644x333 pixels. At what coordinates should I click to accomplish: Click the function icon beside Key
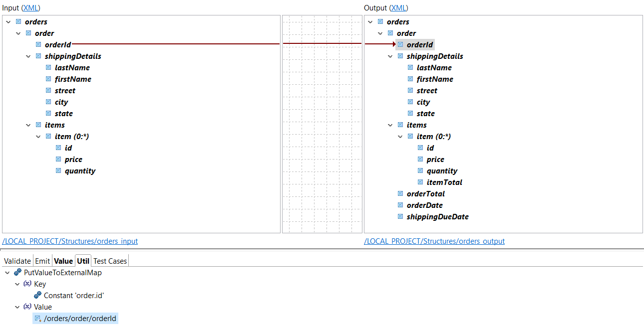point(27,284)
